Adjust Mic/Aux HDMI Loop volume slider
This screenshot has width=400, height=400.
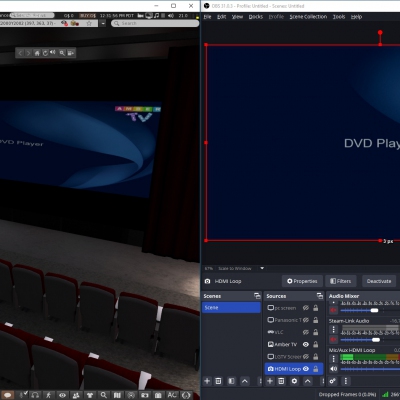coord(370,369)
